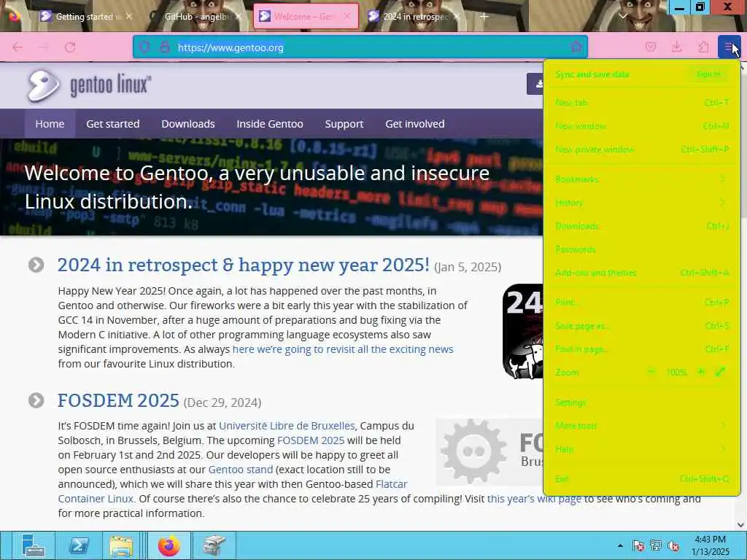Reload the current page
747x560 pixels.
point(70,47)
